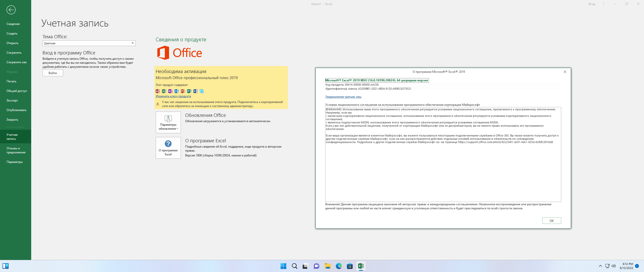Click the back arrow to return to workbook

[11, 10]
